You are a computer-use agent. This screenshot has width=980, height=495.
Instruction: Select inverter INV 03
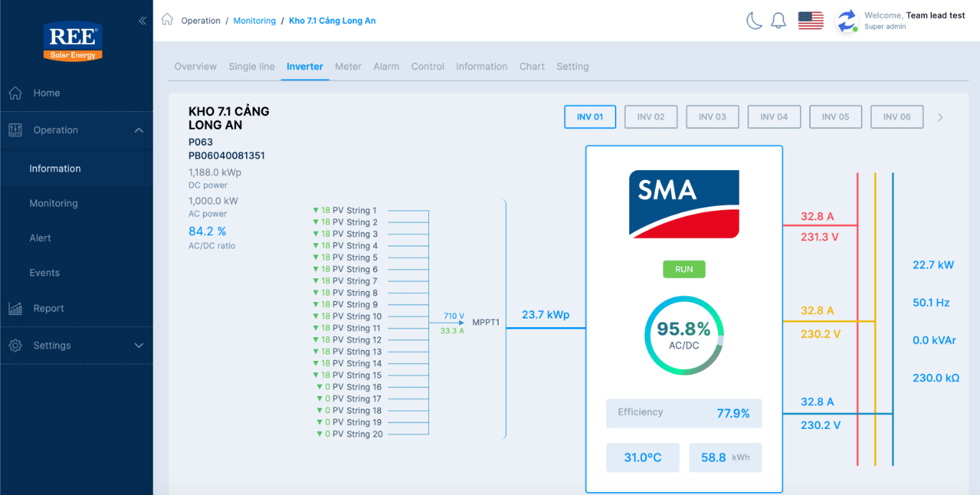coord(712,117)
